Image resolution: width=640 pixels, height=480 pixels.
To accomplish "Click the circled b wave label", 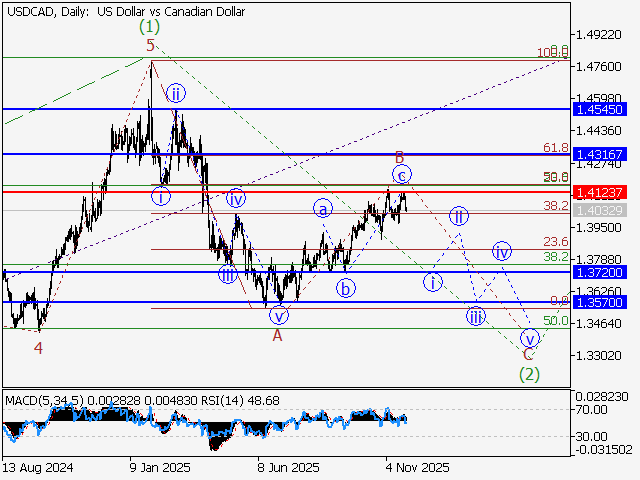I will point(346,288).
